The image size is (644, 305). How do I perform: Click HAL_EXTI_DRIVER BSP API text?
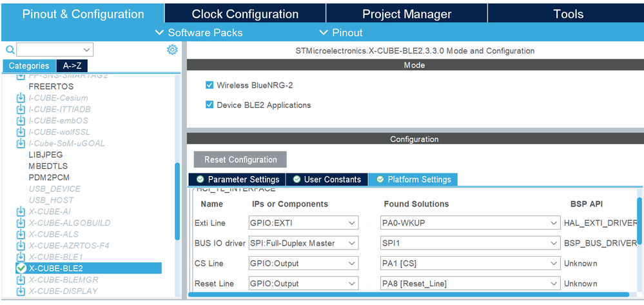(600, 223)
